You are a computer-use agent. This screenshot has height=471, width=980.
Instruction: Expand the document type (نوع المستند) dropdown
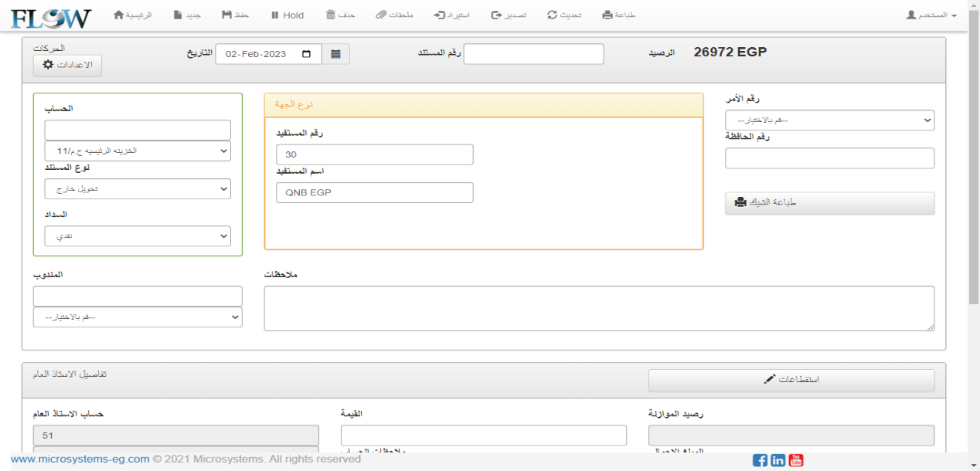[x=138, y=188]
